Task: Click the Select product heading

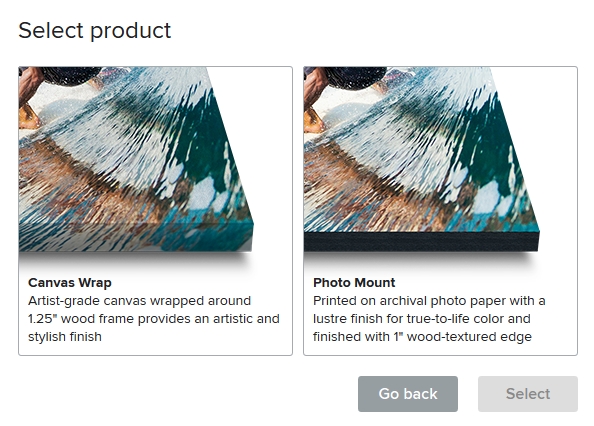Action: (95, 30)
